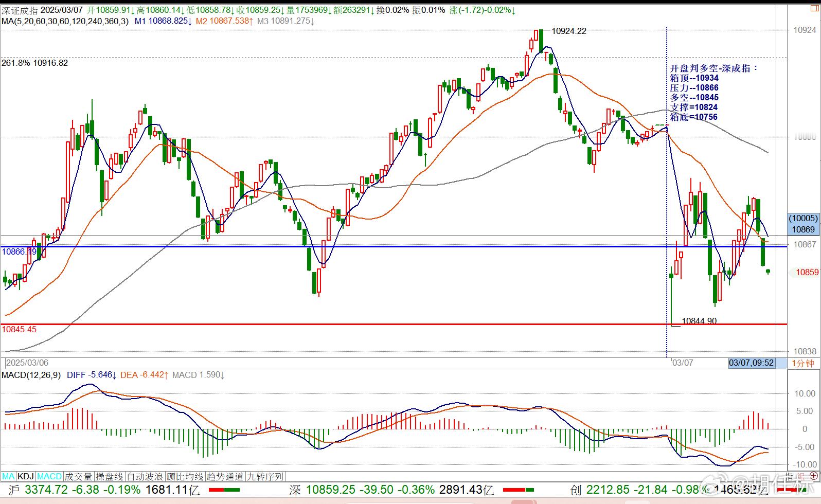This screenshot has width=821, height=504.
Task: Select the 顾比均线 indicator tab
Action: [185, 477]
